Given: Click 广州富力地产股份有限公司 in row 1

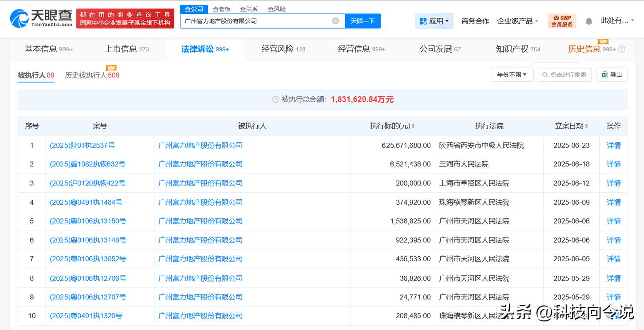Looking at the screenshot, I should (201, 145).
